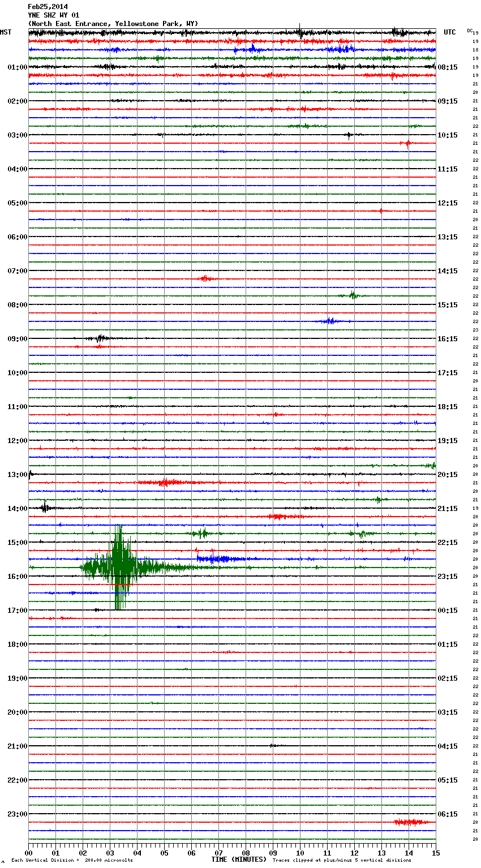Select the 20:00 MST row label

tap(18, 712)
